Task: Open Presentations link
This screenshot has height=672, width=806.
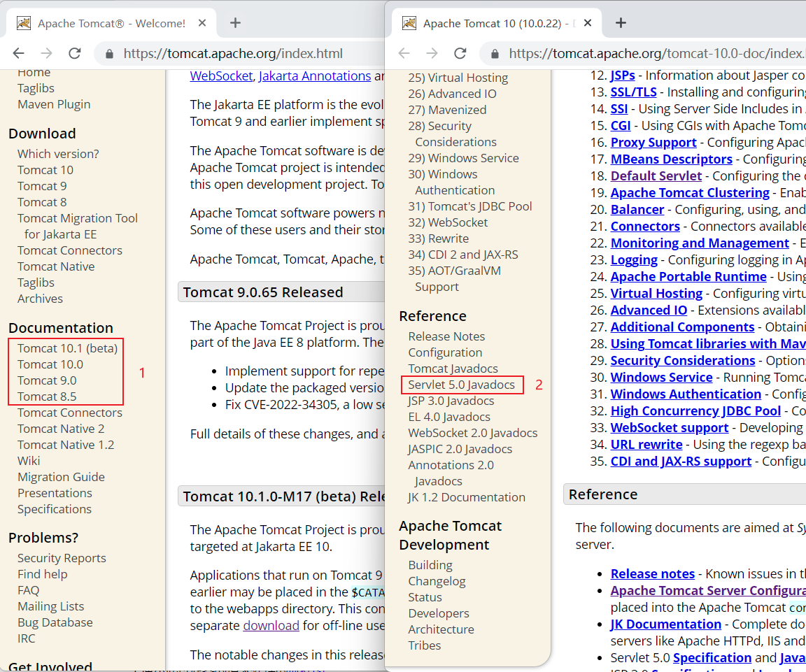Action: (55, 493)
